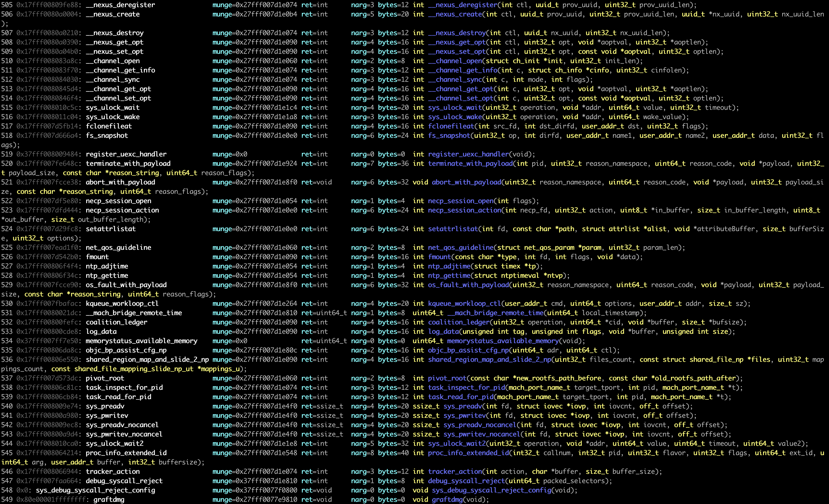Viewport: 829px width, 504px height.
Task: Click debug_syscall_reject in the left column
Action: click(x=124, y=481)
